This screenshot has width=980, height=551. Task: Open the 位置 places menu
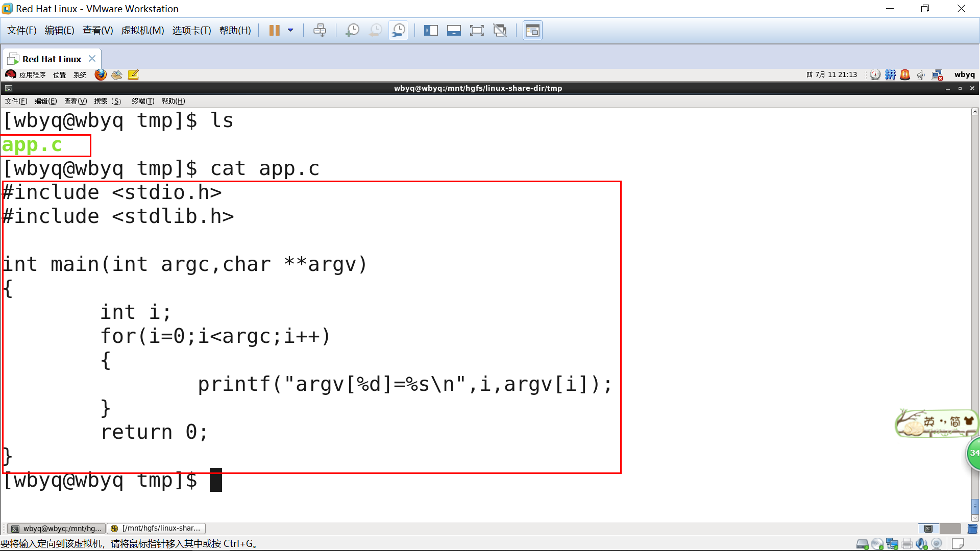[x=60, y=75]
